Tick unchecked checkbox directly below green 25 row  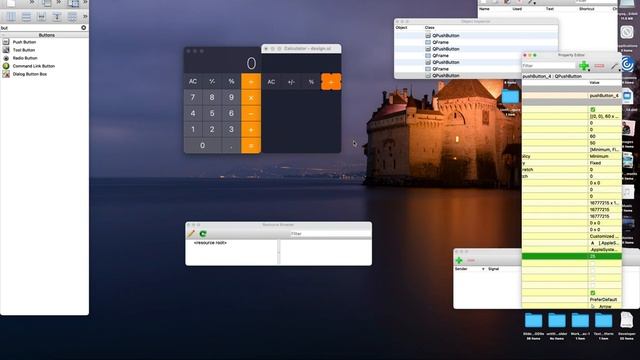click(x=593, y=263)
